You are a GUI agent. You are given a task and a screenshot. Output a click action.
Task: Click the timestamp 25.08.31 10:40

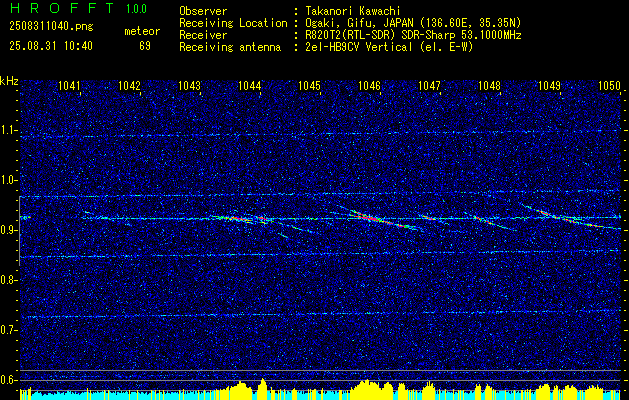pyautogui.click(x=51, y=46)
